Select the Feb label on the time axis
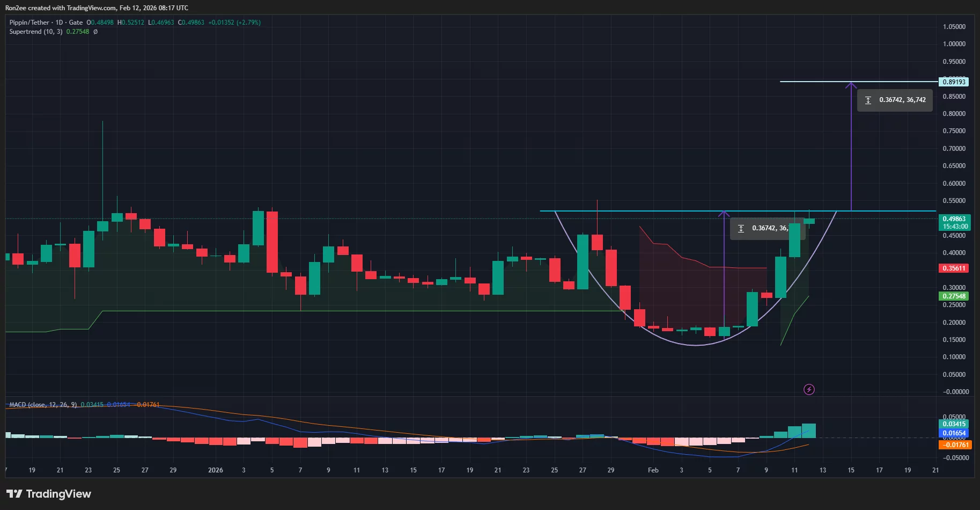This screenshot has width=980, height=510. [652, 470]
